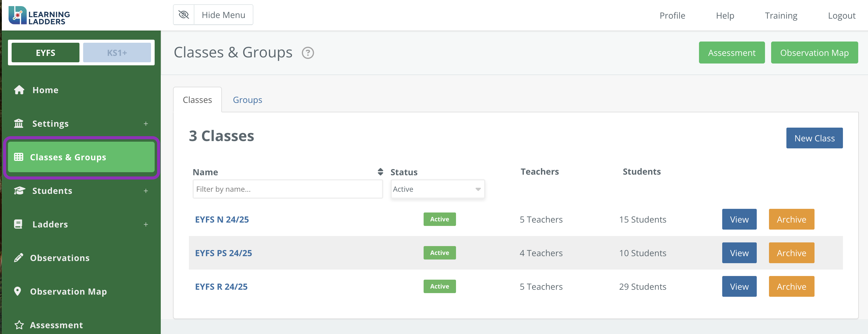
Task: Click the Observation Map pin icon
Action: click(17, 291)
